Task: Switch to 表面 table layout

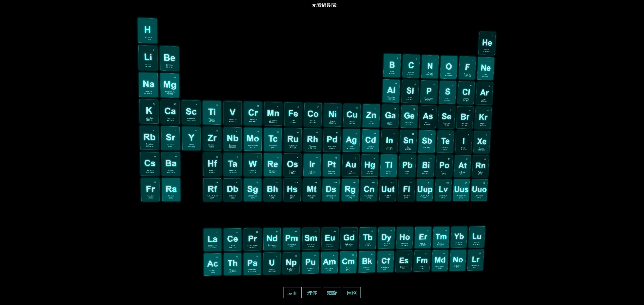Action: 292,293
